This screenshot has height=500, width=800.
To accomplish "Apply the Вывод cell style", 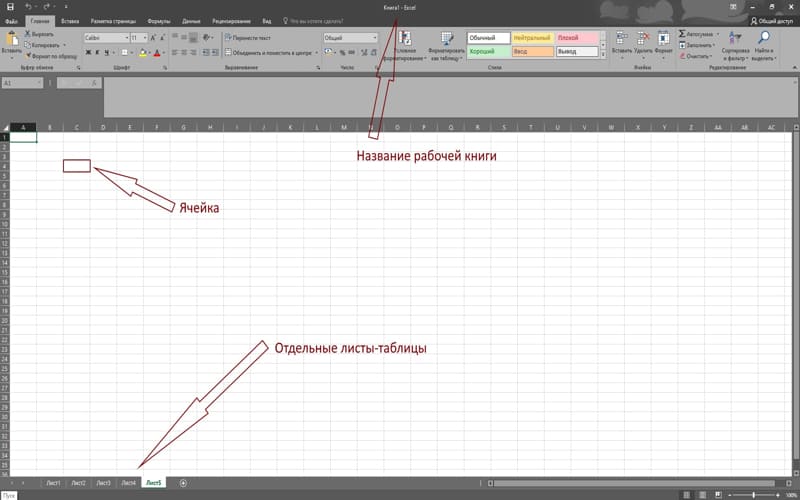I will (x=577, y=52).
